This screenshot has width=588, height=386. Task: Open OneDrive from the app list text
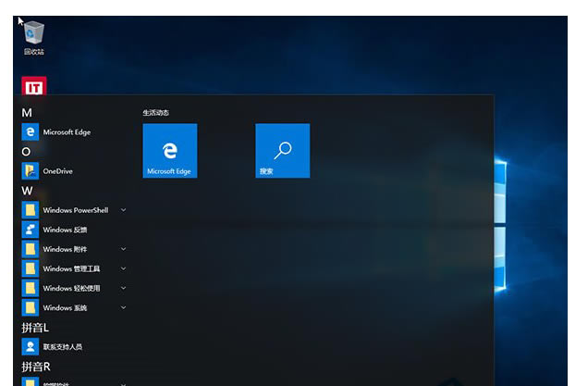[x=57, y=171]
